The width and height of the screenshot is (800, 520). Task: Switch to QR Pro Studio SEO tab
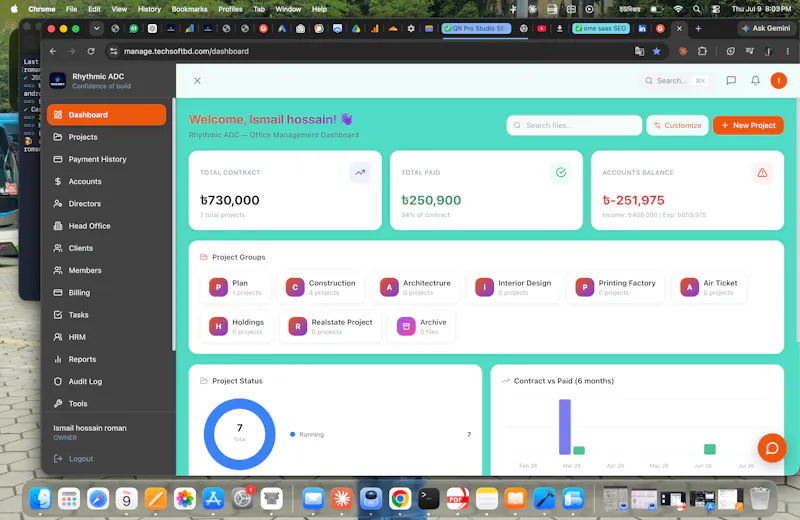pyautogui.click(x=476, y=29)
